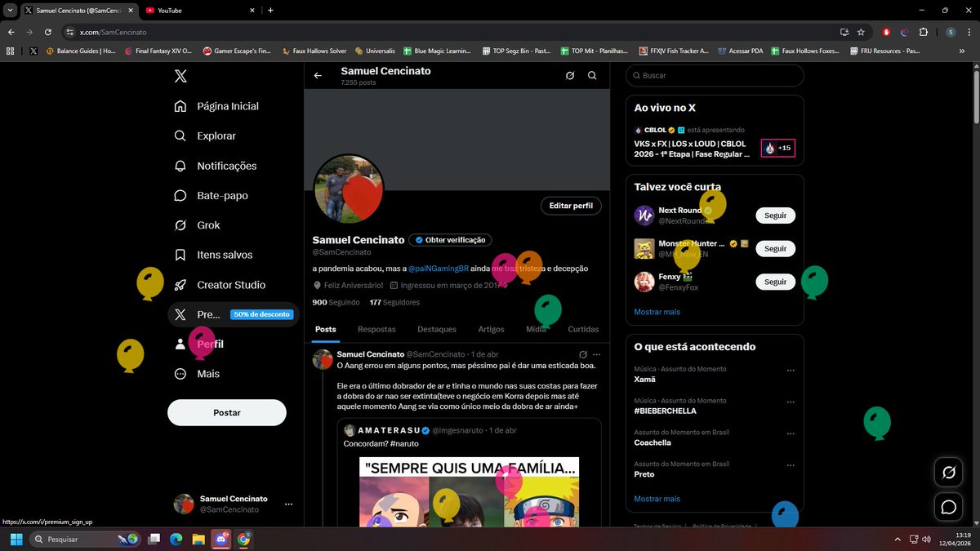The height and width of the screenshot is (551, 980).
Task: Switch to Posts tab
Action: click(326, 329)
